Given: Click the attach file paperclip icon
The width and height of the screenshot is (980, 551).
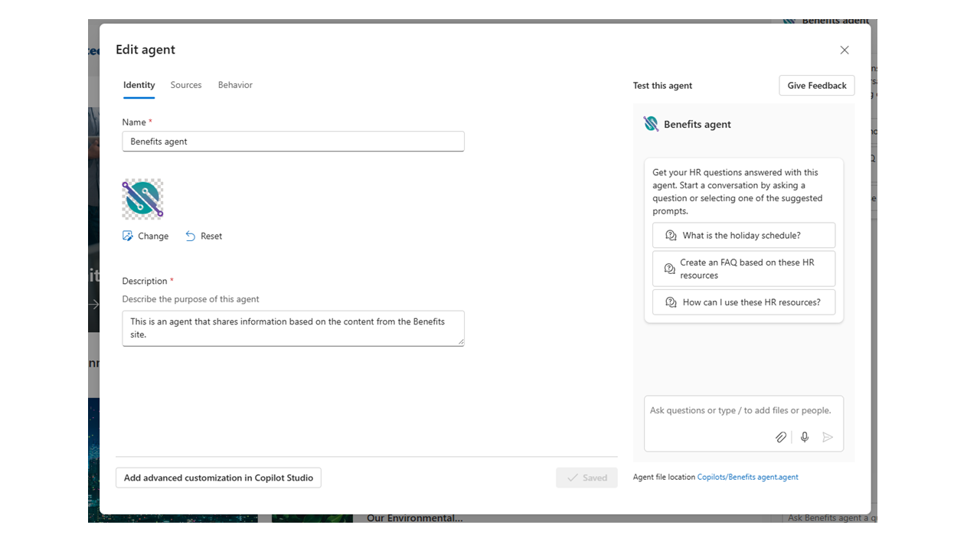Looking at the screenshot, I should (x=781, y=437).
